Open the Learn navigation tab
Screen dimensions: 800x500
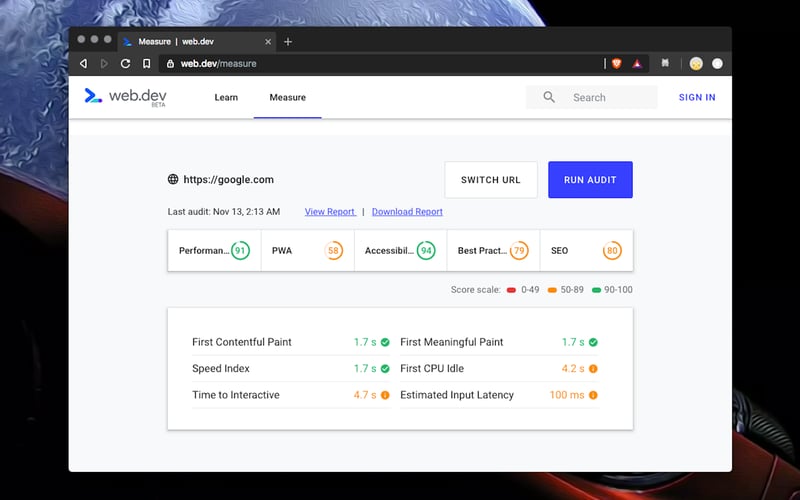click(x=226, y=97)
